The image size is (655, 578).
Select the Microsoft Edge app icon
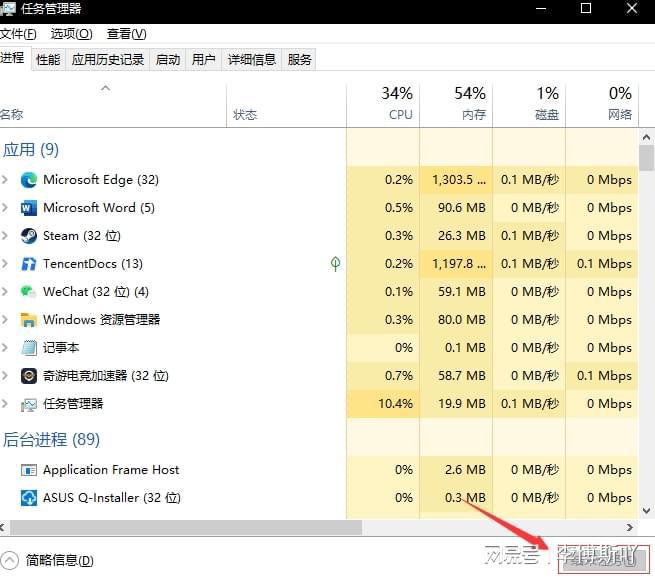29,180
